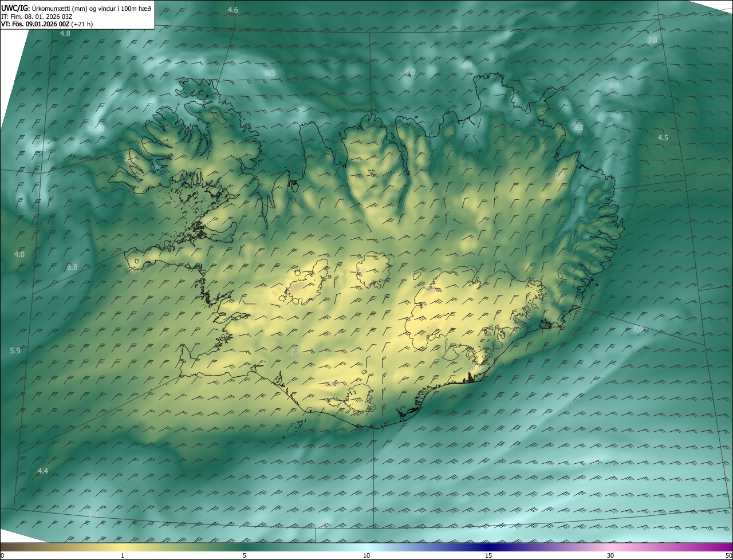733x560 pixels.
Task: Click the 4.5 value label on the map
Action: click(x=663, y=137)
